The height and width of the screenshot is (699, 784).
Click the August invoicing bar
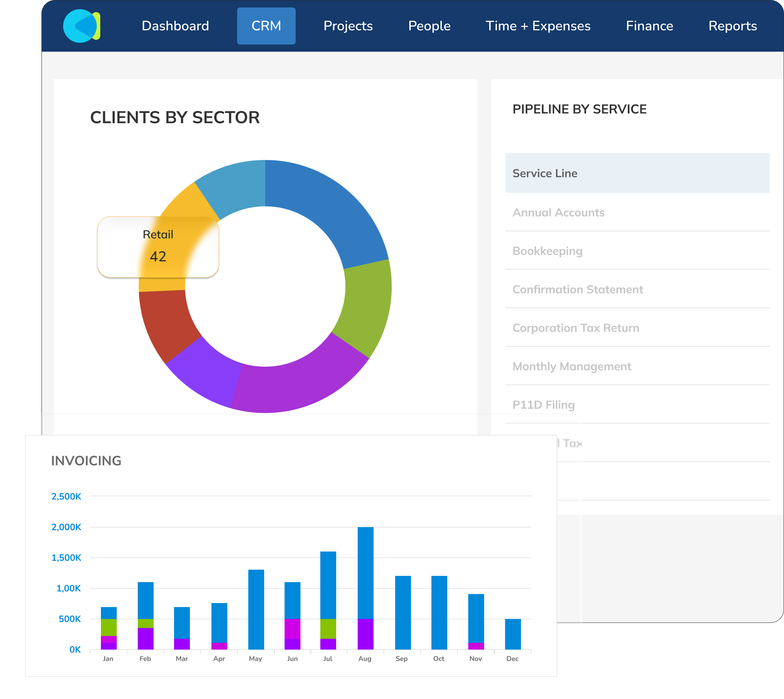[365, 576]
